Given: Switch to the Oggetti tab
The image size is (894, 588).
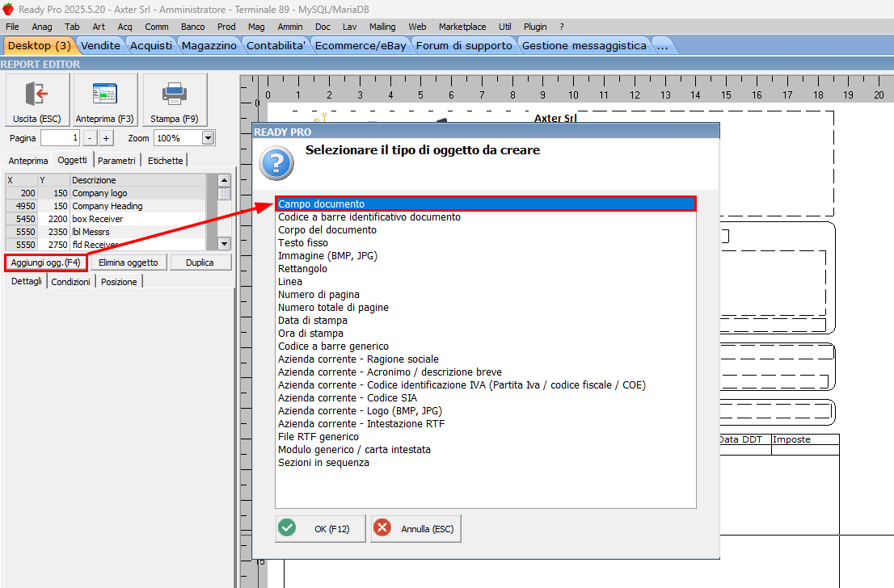Looking at the screenshot, I should click(x=73, y=160).
